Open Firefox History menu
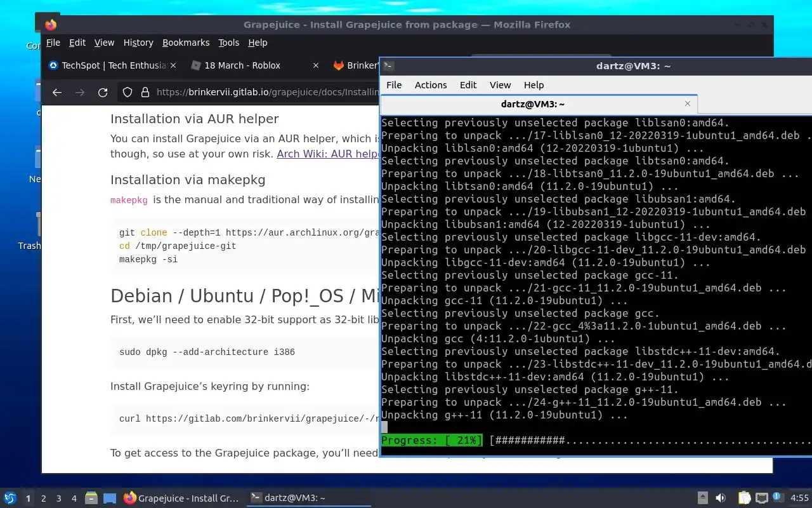This screenshot has width=812, height=508. [x=138, y=43]
